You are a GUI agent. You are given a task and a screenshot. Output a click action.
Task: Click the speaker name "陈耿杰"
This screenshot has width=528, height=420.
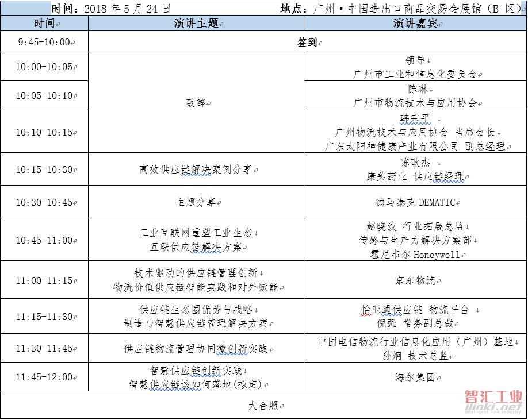click(415, 163)
